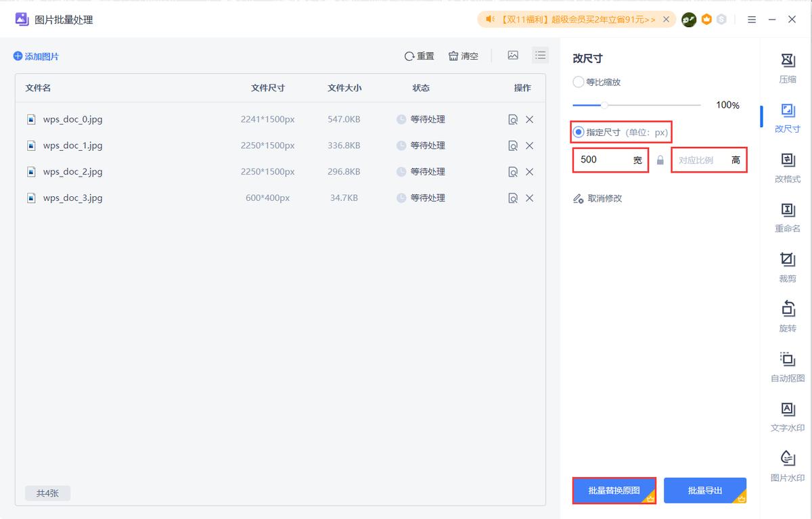Click the 批量替换原图 button

[x=613, y=490]
